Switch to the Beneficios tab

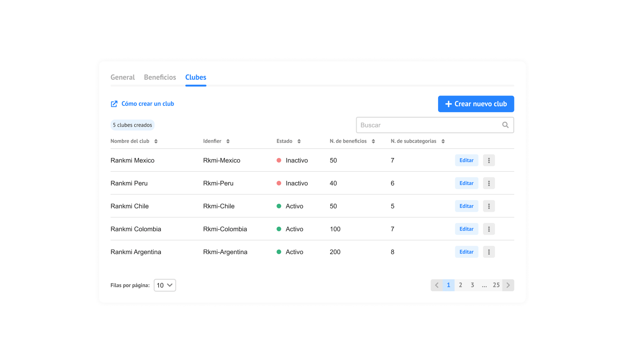click(x=160, y=77)
